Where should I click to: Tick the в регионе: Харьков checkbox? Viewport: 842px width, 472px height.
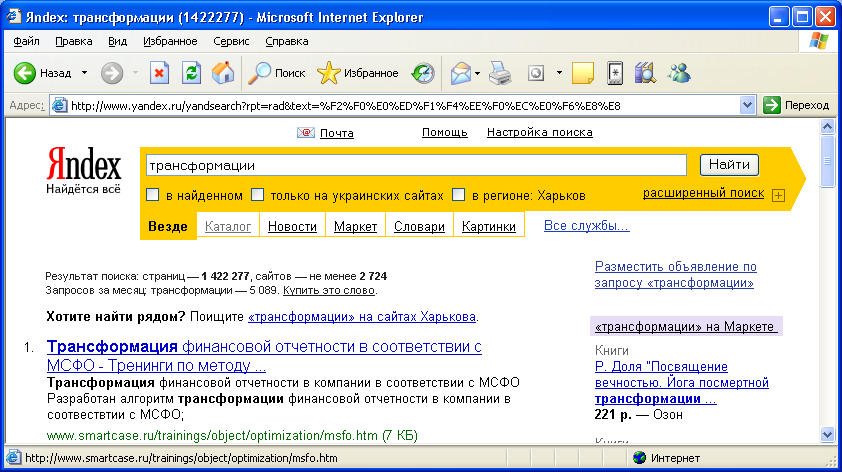(x=458, y=194)
